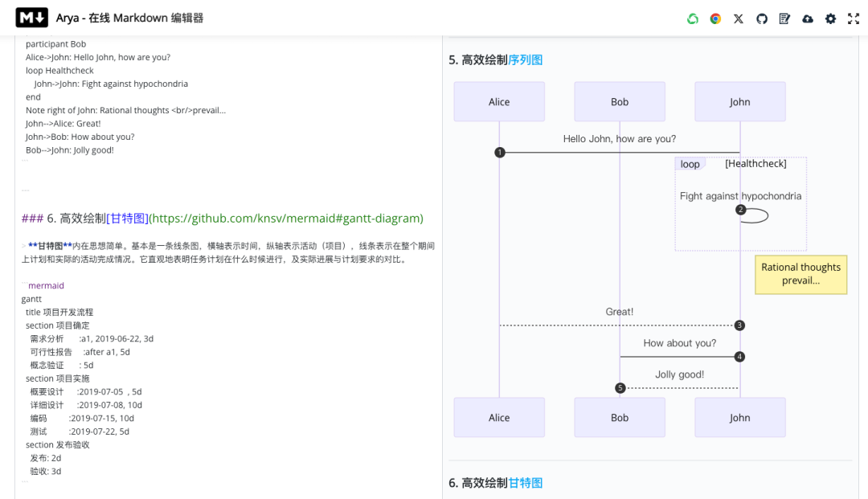Click sequence number 2 circle on John's line
Viewport: 868px width, 499px height.
pyautogui.click(x=741, y=210)
